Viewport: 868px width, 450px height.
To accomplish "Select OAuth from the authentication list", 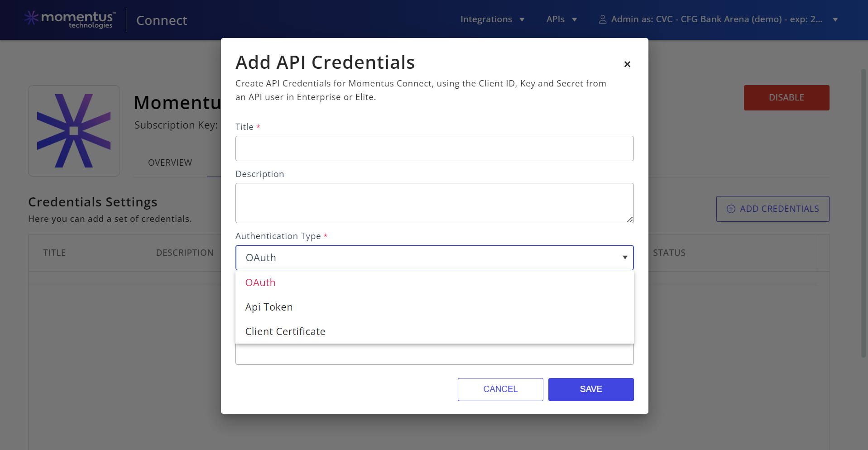I will (x=260, y=282).
